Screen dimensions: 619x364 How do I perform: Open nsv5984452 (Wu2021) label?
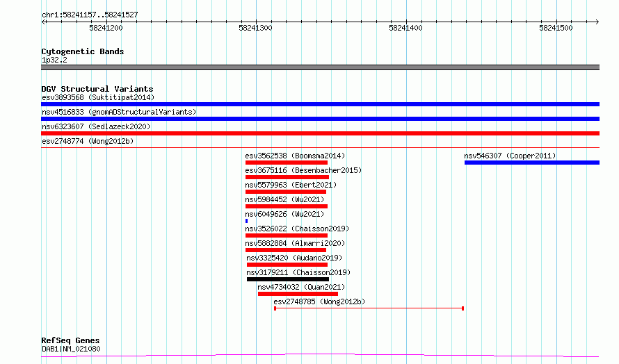pos(284,199)
